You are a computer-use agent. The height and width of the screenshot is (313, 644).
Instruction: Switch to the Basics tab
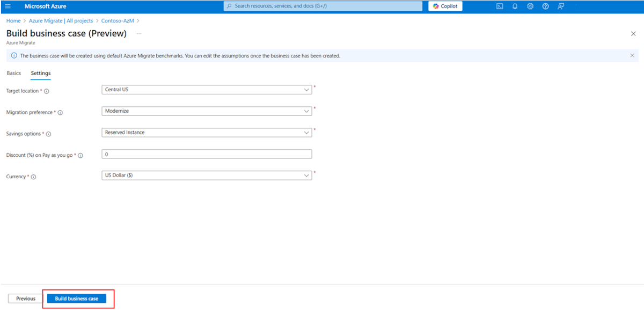(13, 72)
